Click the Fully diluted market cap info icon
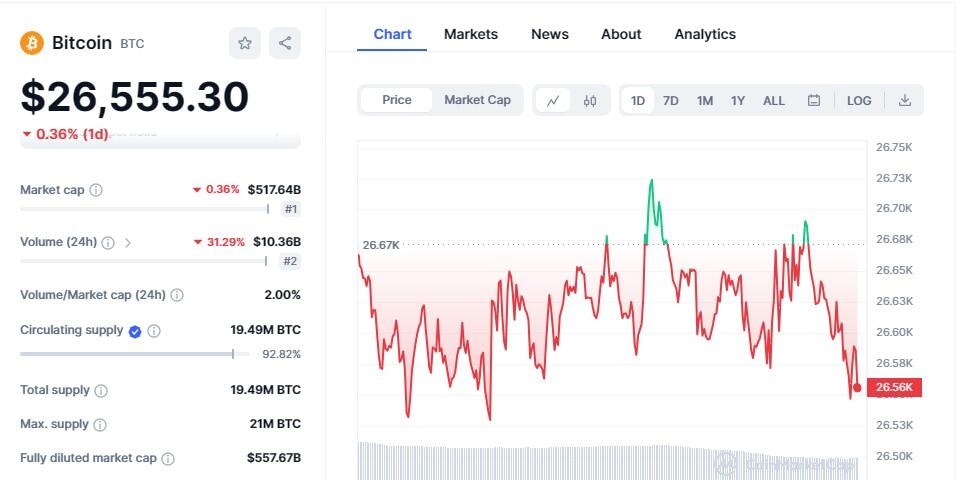The image size is (956, 480). tap(168, 458)
